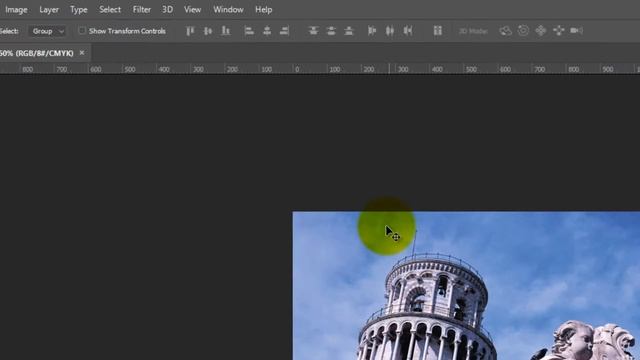
Task: Open the Group auto-select dropdown
Action: coord(47,31)
